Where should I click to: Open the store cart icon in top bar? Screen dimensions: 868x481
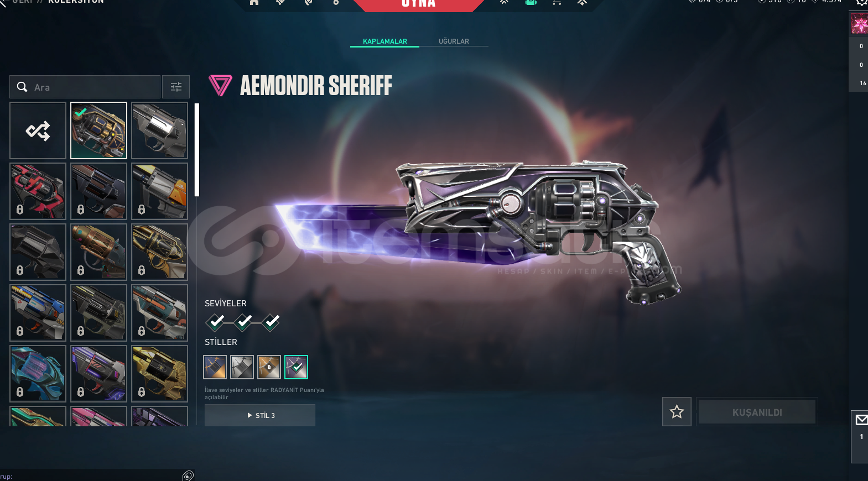[557, 2]
